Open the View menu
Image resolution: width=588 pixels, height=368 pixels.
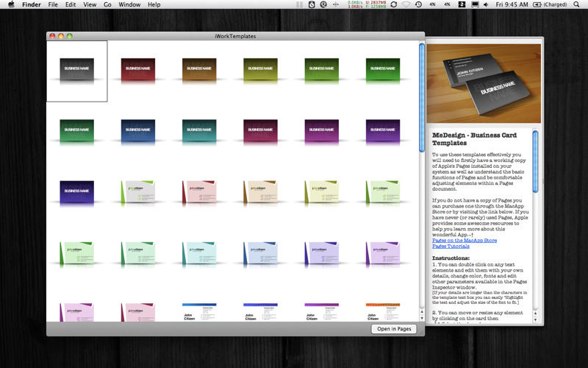(90, 4)
